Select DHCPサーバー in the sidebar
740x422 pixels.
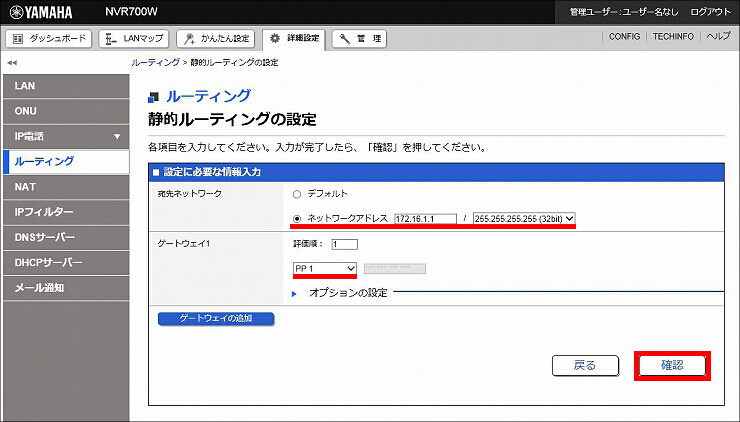(66, 262)
